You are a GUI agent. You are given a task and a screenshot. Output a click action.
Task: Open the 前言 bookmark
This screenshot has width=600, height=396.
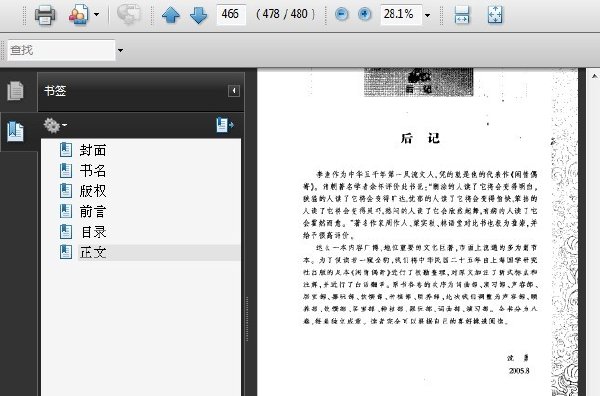click(93, 211)
